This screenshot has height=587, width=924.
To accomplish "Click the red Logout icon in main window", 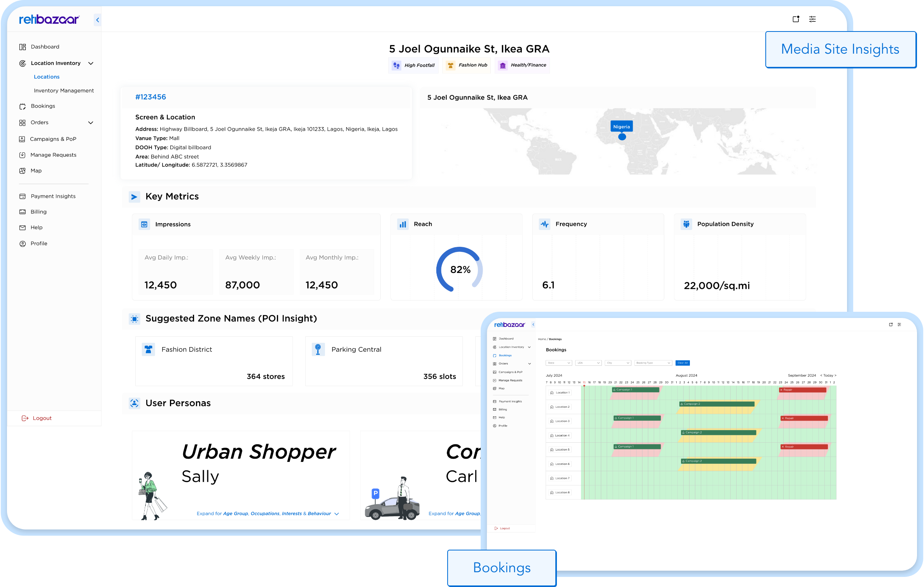I will 25,418.
